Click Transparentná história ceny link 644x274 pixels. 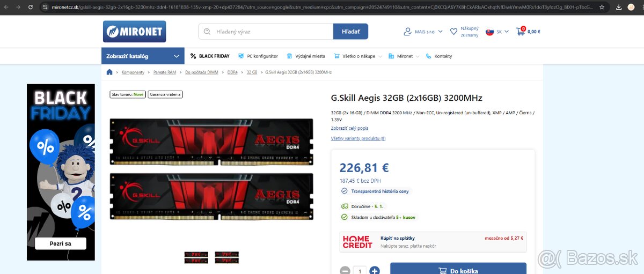coord(379,191)
